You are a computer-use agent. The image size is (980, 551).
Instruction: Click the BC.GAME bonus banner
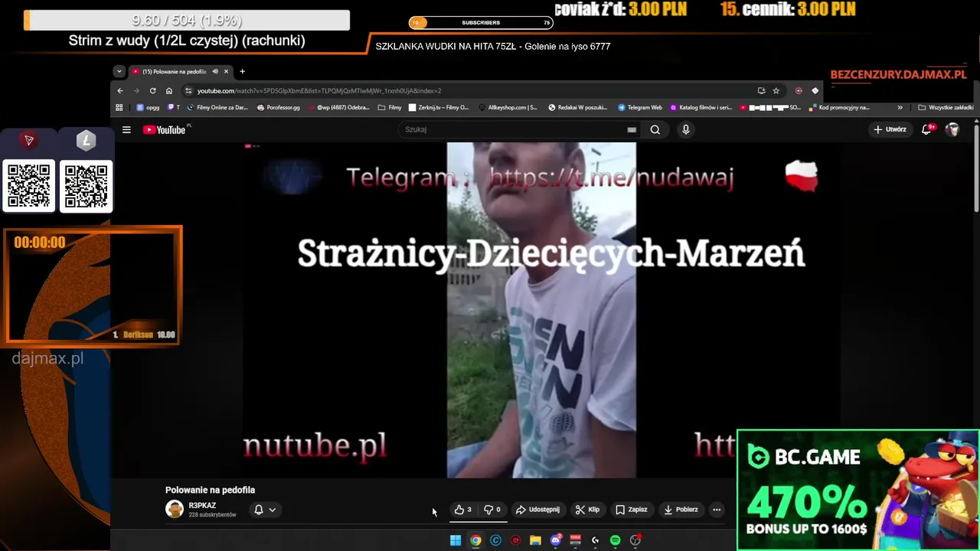[x=857, y=490]
